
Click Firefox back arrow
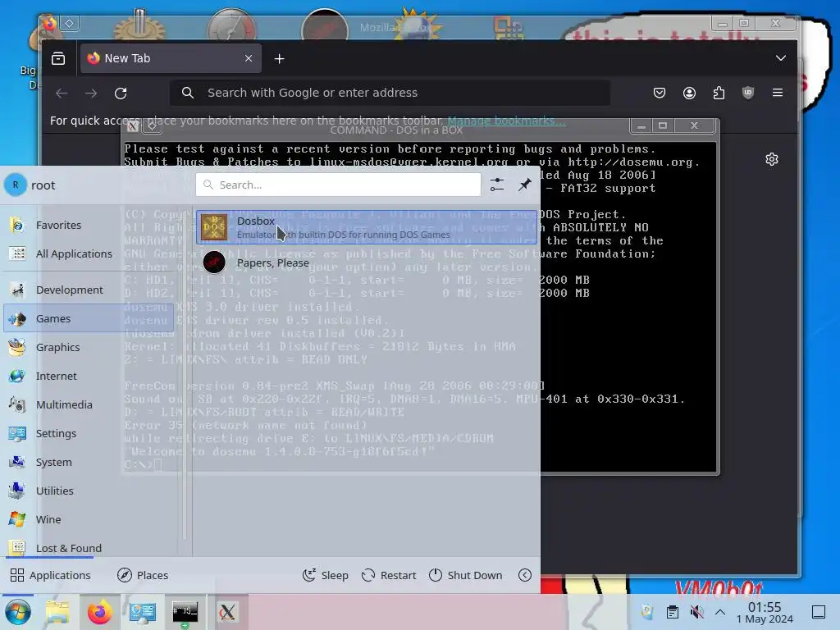coord(62,94)
